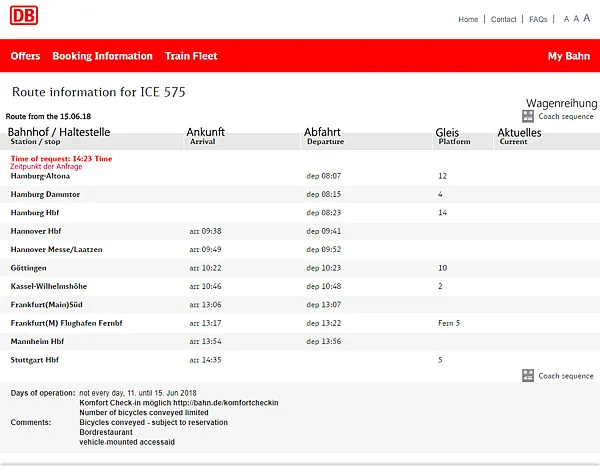Select the Stuttgart Hbf station
The image size is (600, 471).
tap(35, 359)
